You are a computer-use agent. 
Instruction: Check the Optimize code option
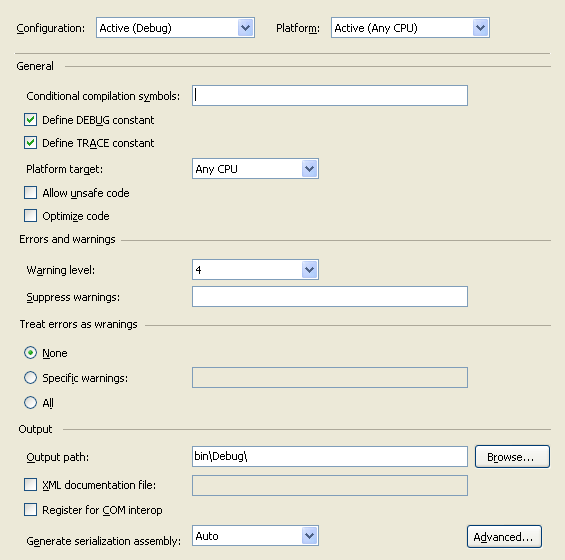point(31,216)
